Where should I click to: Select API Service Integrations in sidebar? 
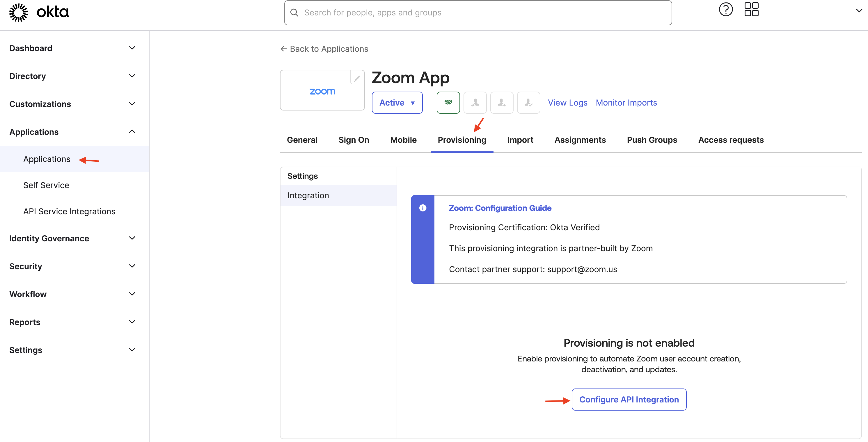click(x=69, y=211)
